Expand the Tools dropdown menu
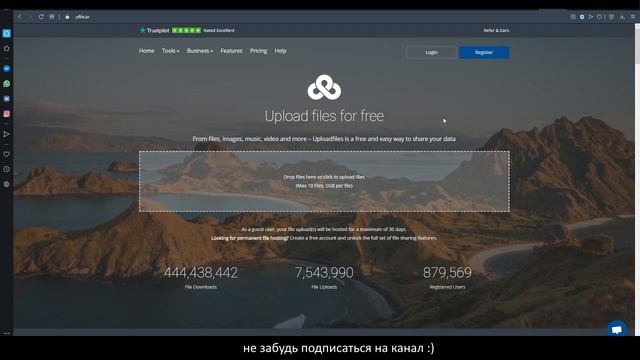 click(170, 51)
